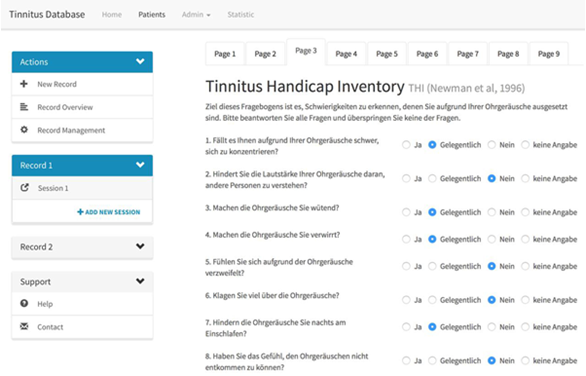Open Record Management

point(82,130)
